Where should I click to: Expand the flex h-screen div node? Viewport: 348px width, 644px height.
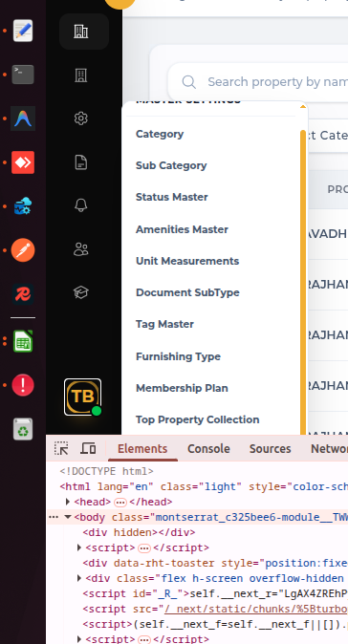79,578
